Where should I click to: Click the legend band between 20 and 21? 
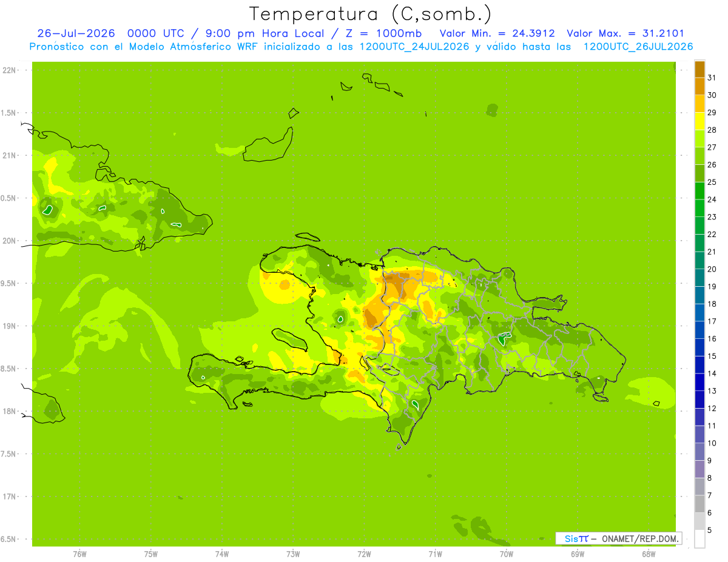coord(699,261)
